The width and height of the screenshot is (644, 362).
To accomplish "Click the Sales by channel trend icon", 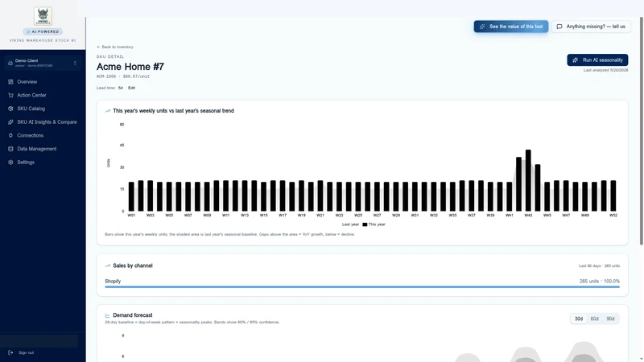I will click(108, 266).
